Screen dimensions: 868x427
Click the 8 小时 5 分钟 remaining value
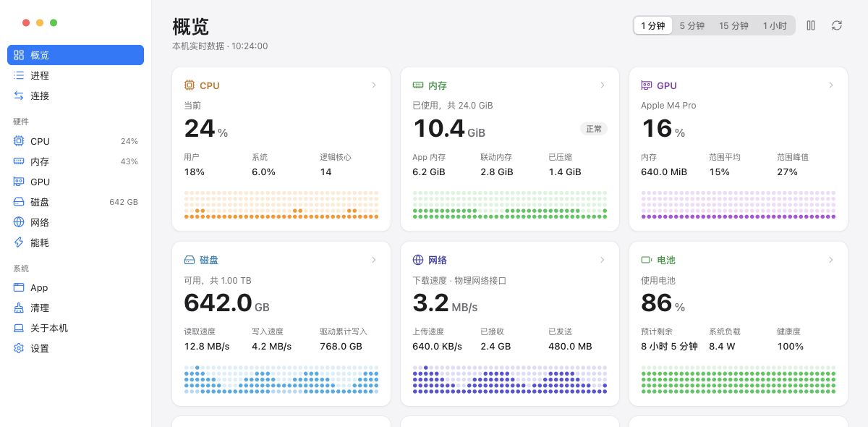[669, 347]
